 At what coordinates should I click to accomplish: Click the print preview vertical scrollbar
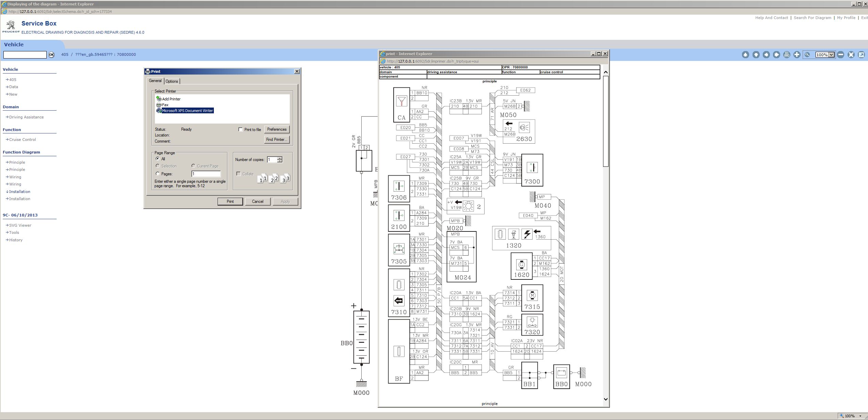coord(605,121)
